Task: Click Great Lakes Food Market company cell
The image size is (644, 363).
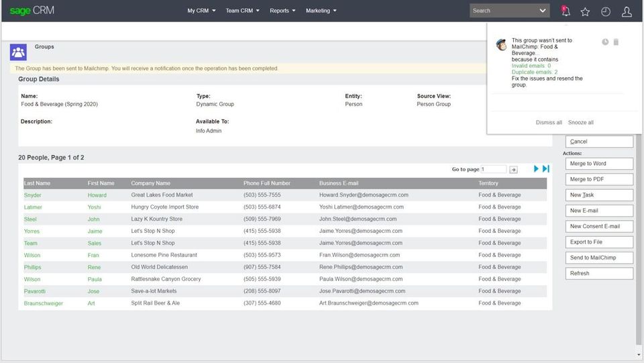Action: click(x=162, y=195)
